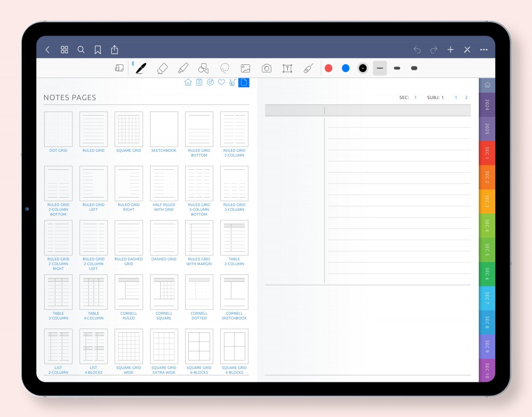Open the Cornell Sketchbook template
The image size is (532, 417).
pyautogui.click(x=235, y=292)
